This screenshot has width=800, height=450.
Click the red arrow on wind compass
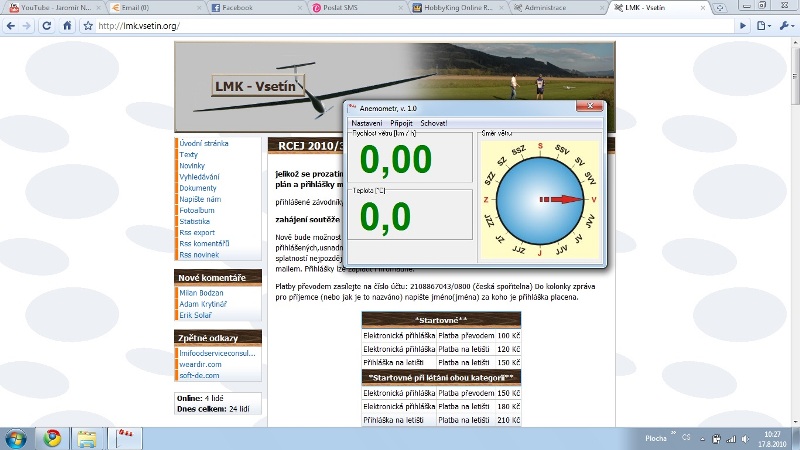click(x=561, y=199)
